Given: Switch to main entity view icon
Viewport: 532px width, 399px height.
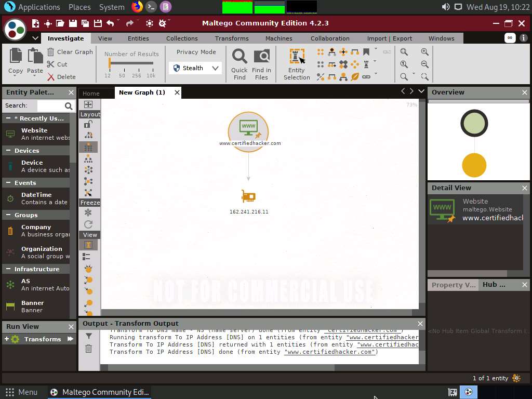Looking at the screenshot, I should 88,245.
